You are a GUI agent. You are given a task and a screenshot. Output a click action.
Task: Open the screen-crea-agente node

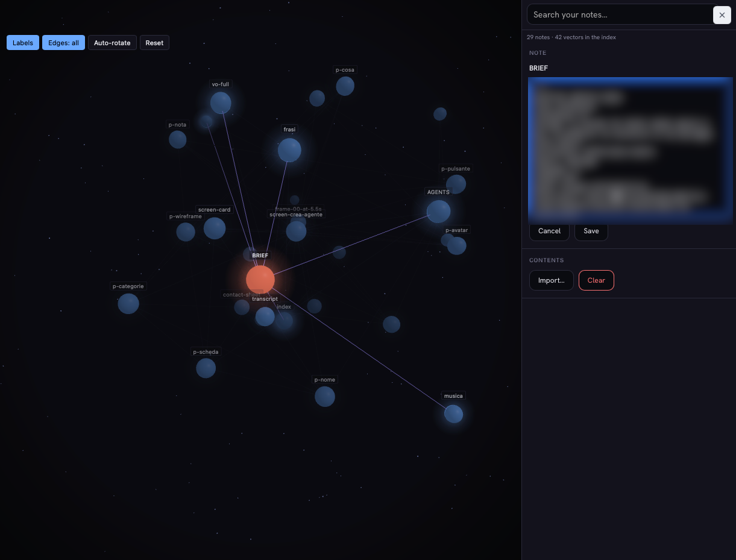(x=296, y=231)
